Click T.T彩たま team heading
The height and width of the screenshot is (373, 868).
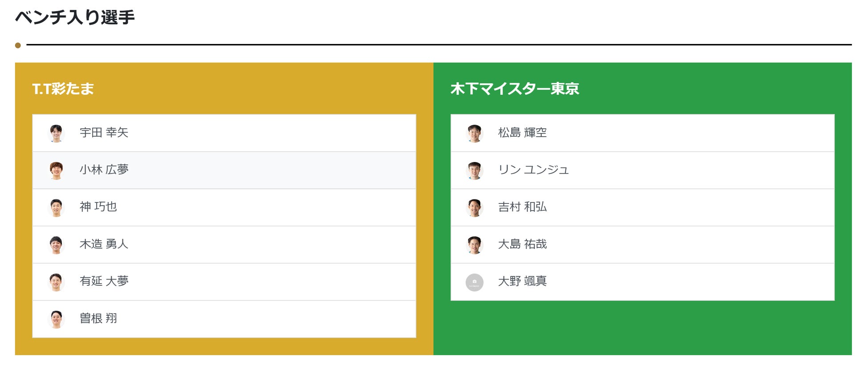[63, 89]
